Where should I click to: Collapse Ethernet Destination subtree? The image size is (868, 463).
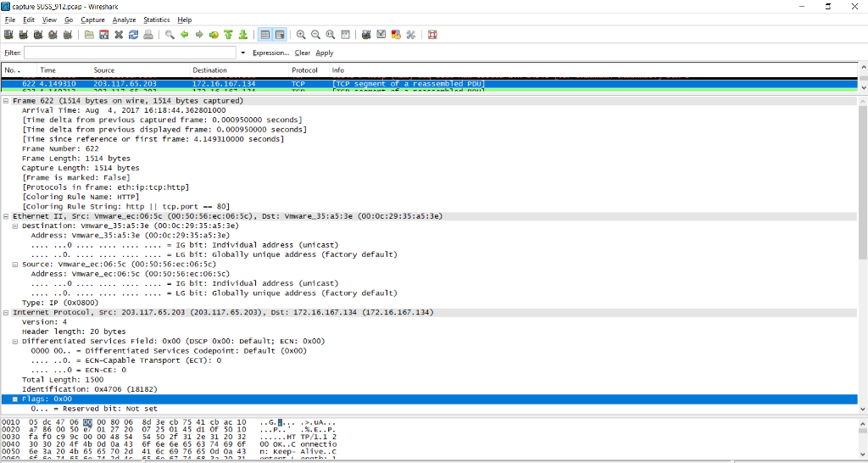pos(15,226)
